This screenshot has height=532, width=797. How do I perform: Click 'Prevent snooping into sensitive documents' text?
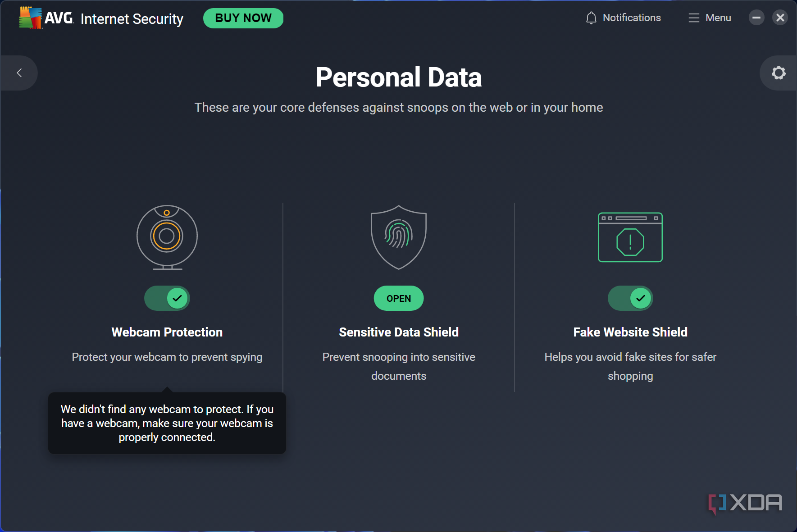point(399,367)
